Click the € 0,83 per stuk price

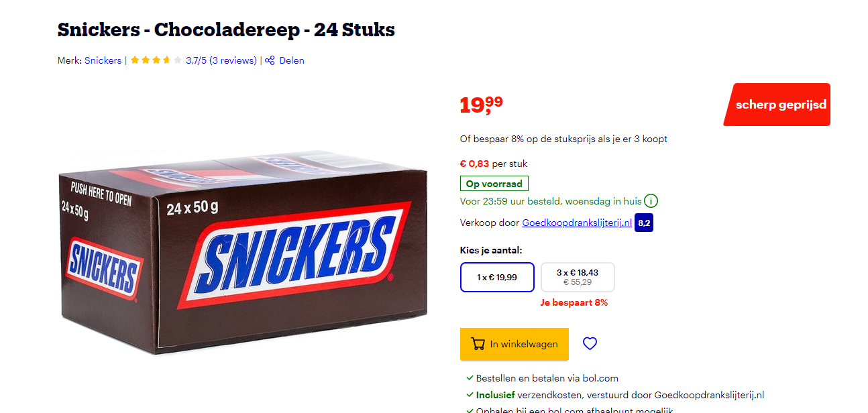494,164
